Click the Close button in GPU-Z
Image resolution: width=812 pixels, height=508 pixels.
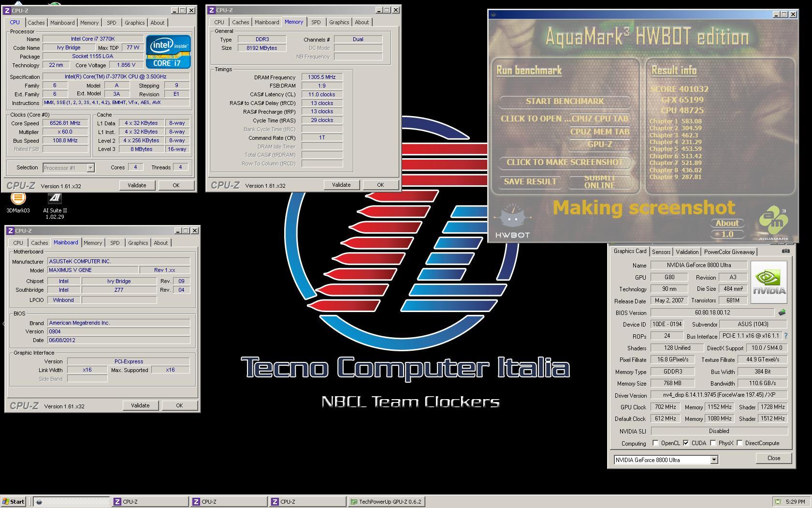pyautogui.click(x=773, y=458)
